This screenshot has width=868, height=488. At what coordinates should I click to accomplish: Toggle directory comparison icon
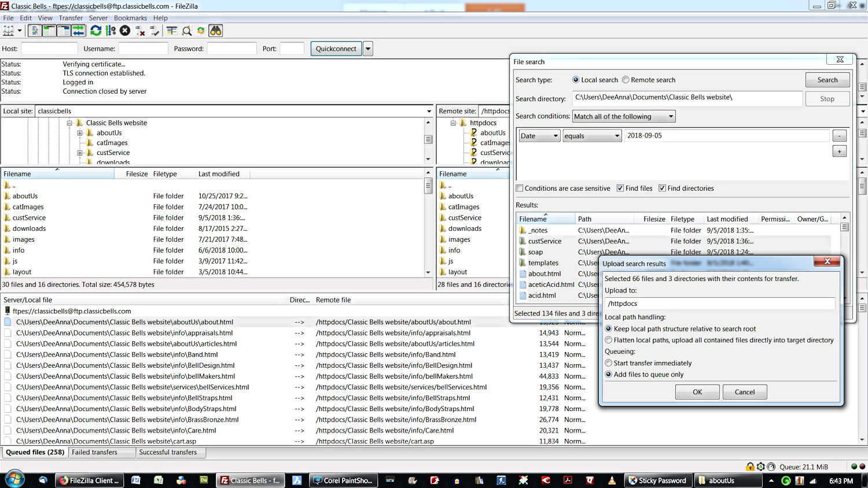(x=186, y=31)
